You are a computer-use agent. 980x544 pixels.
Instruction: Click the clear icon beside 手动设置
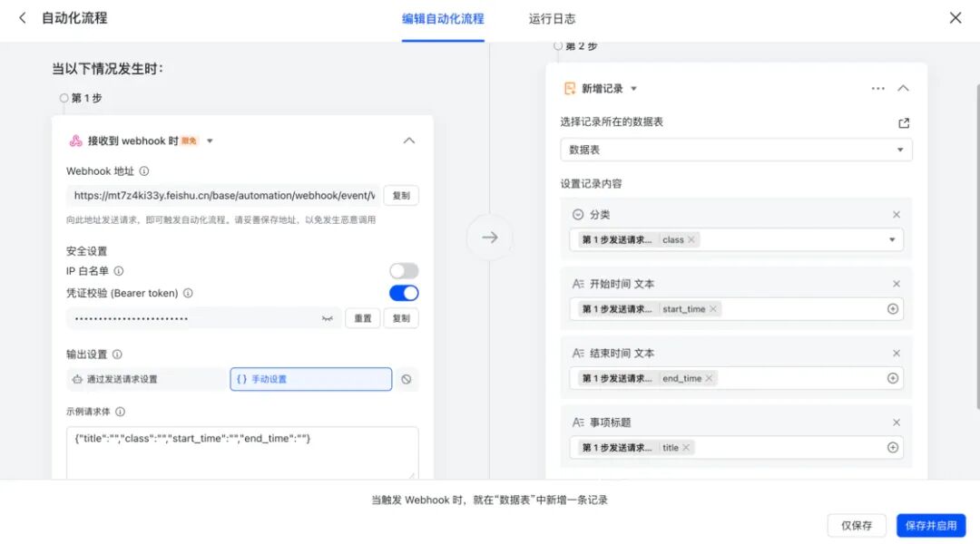coord(407,379)
